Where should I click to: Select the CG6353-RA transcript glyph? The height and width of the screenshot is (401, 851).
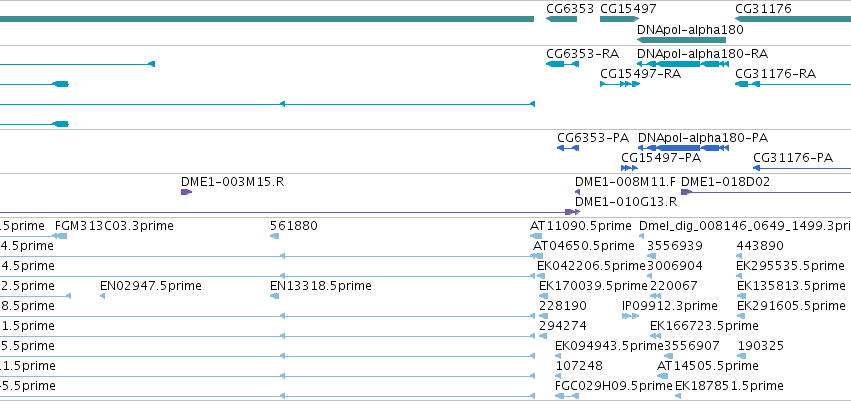[562, 64]
